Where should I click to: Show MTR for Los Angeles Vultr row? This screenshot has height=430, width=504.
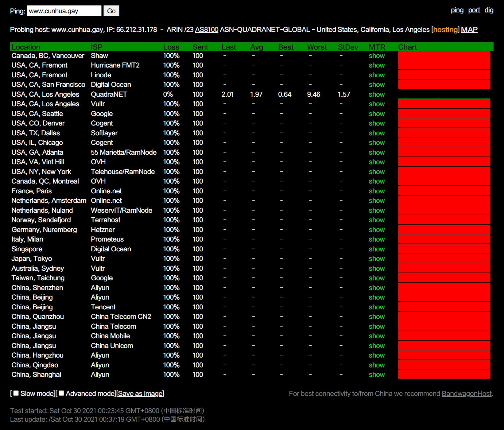point(377,104)
